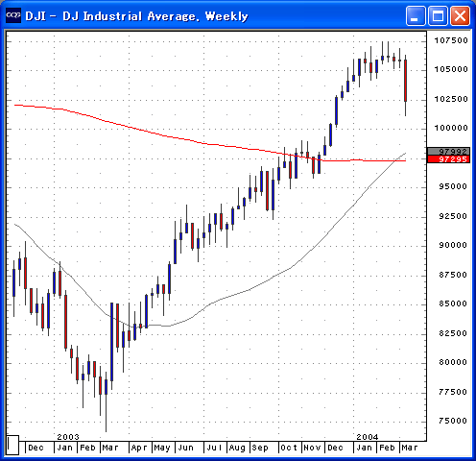This screenshot has width=476, height=461.
Task: Maximize the DJI chart window
Action: click(438, 15)
